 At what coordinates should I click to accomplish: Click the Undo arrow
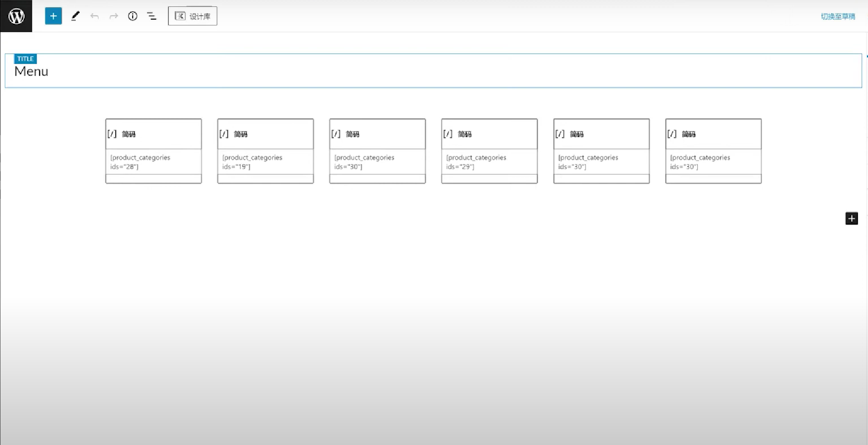(x=94, y=16)
